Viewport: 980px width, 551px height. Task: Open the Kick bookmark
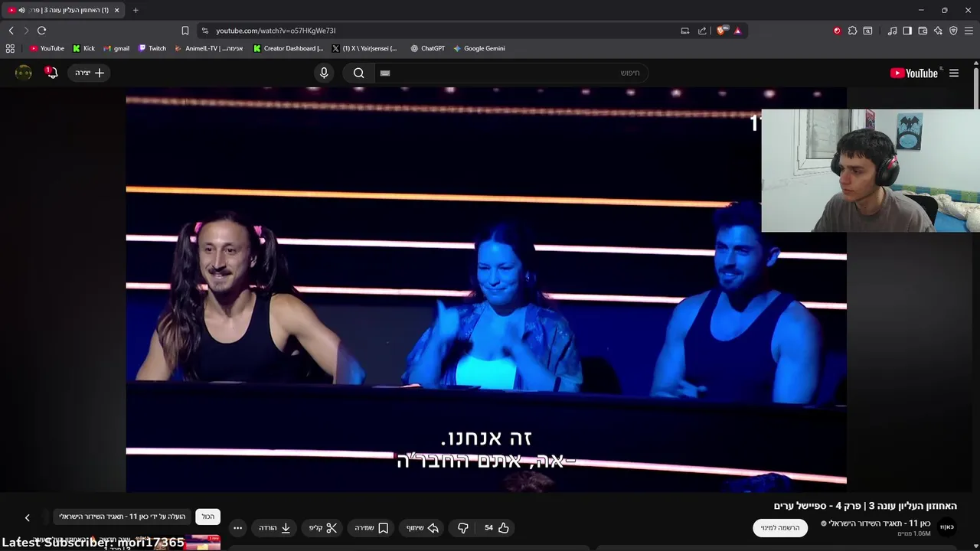(83, 48)
